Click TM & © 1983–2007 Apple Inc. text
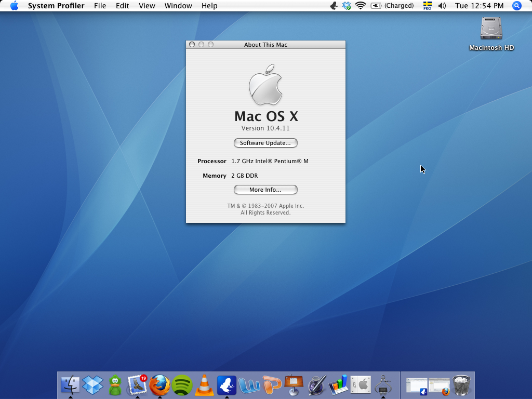Screen dimensions: 532x399 [265, 206]
